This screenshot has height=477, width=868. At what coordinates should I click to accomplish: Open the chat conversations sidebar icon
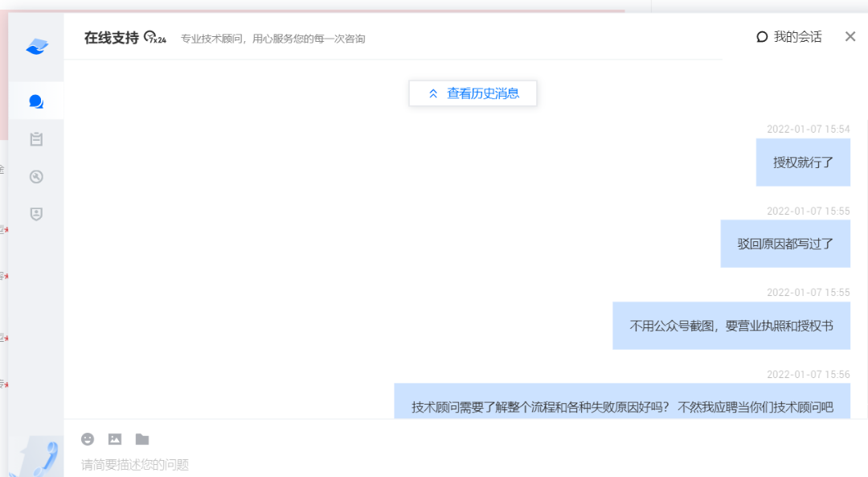coord(36,101)
